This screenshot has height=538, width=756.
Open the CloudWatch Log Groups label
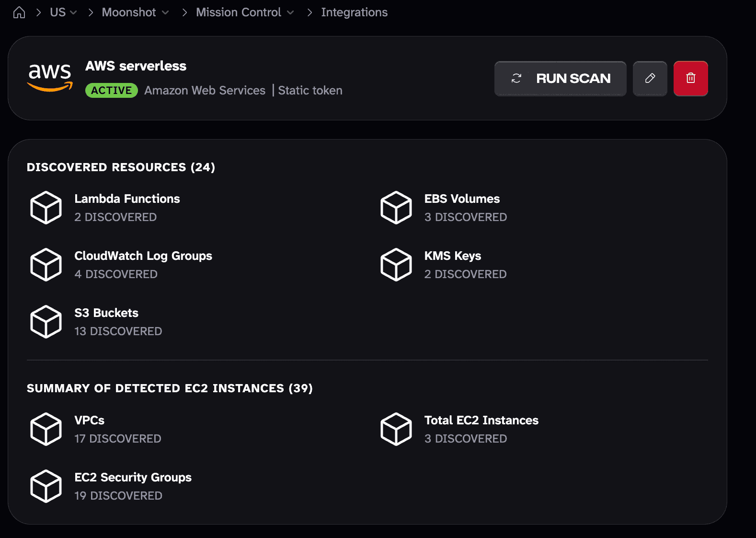point(143,256)
